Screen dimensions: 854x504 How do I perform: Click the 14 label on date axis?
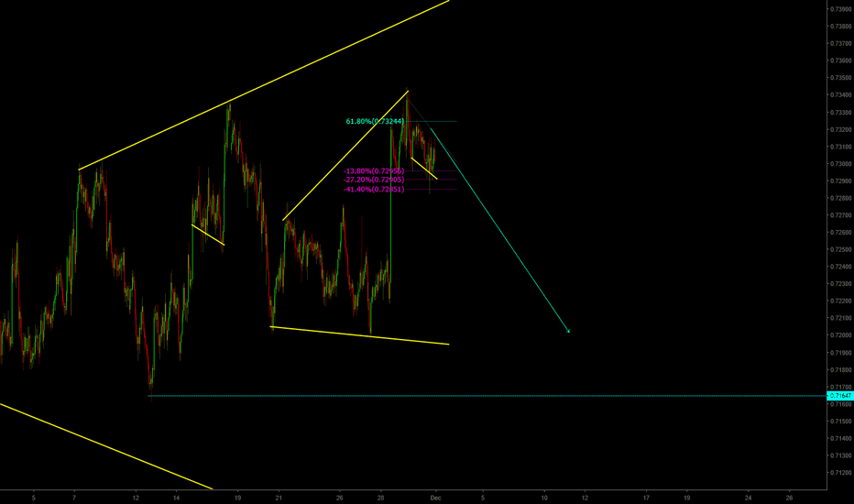coord(177,498)
